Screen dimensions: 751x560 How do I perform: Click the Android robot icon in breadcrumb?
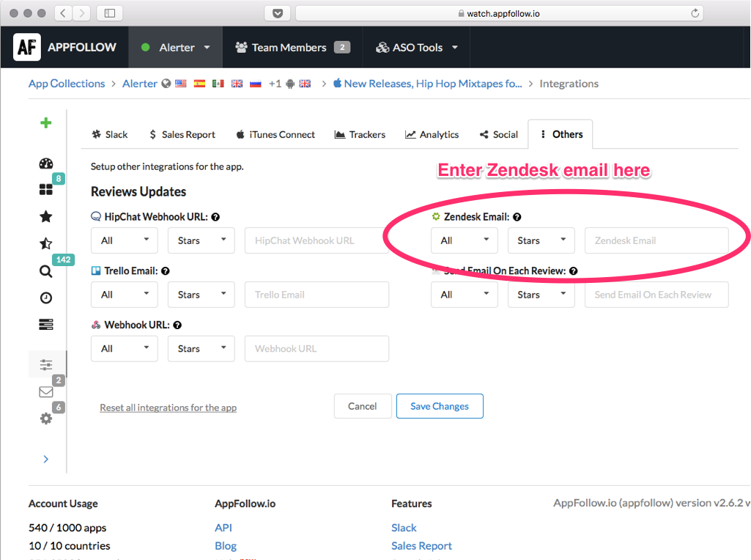pyautogui.click(x=289, y=84)
